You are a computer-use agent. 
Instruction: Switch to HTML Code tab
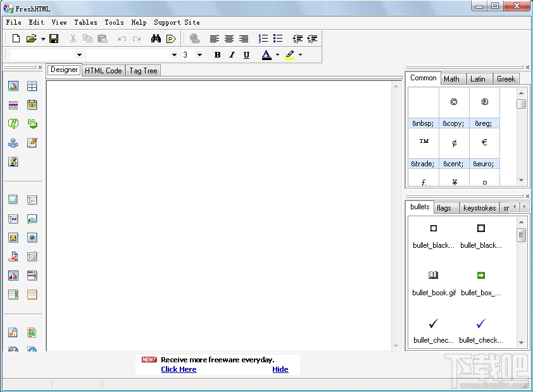(103, 71)
